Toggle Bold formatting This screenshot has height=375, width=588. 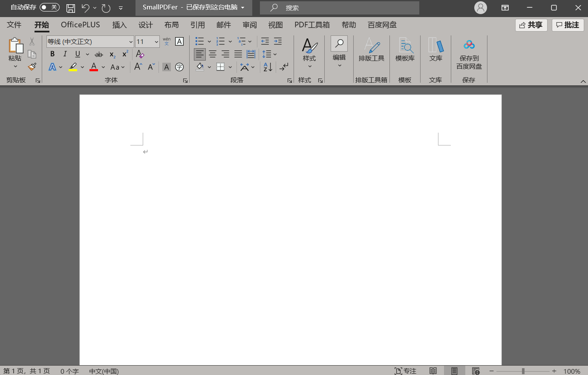[52, 54]
